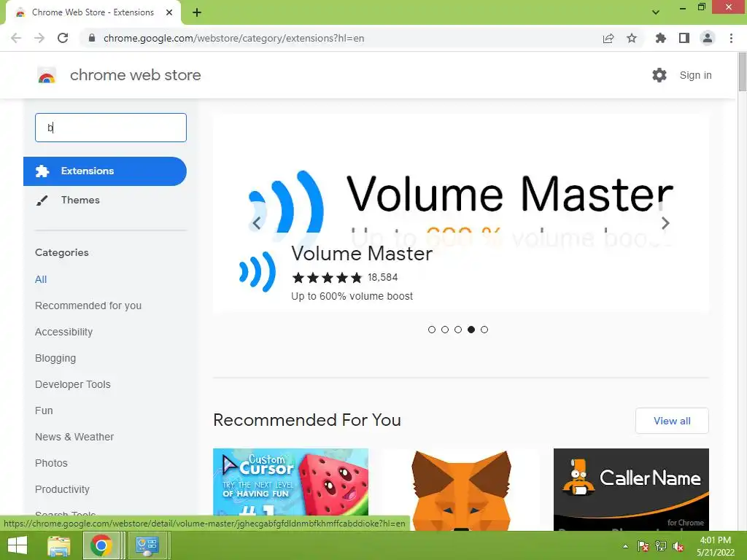Click the Volume Master star rating
Screen dimensions: 747x560
(328, 278)
